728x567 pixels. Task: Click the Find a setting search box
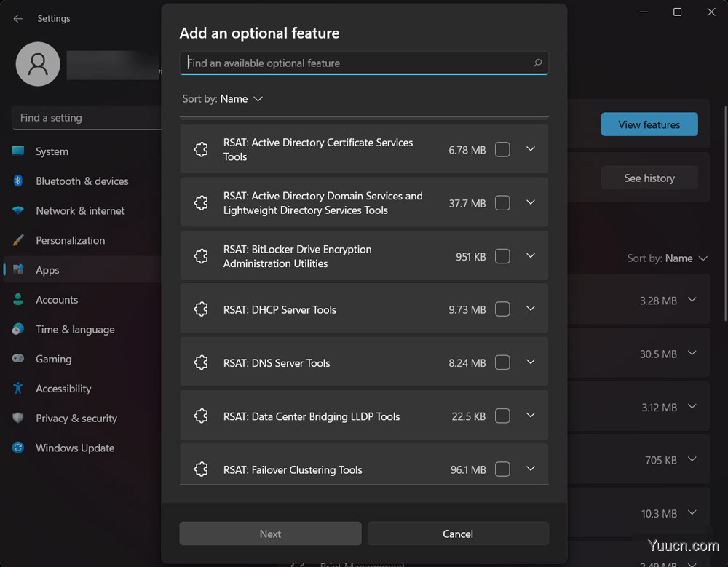tap(87, 118)
